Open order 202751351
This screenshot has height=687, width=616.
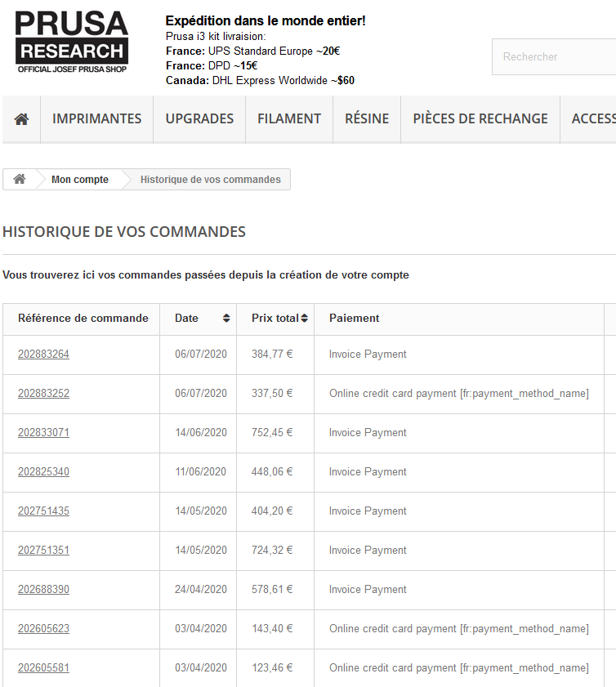pos(43,551)
